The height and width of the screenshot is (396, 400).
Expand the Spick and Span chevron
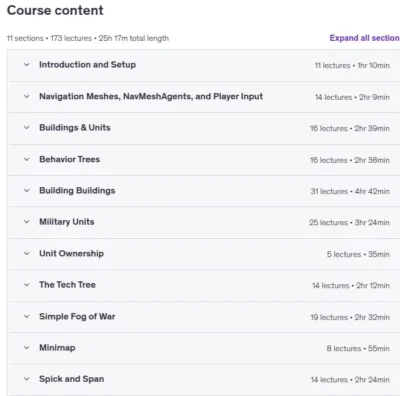(x=27, y=379)
